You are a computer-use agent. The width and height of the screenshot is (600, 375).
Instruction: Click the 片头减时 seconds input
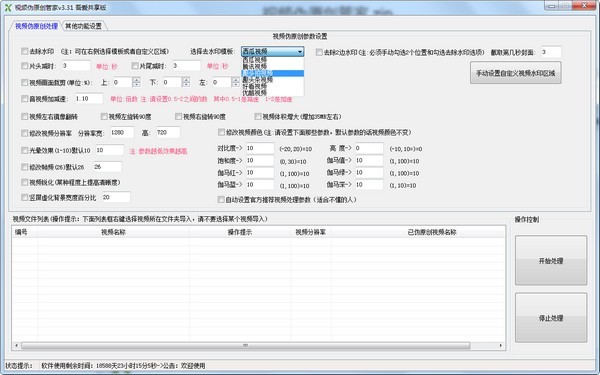click(76, 66)
